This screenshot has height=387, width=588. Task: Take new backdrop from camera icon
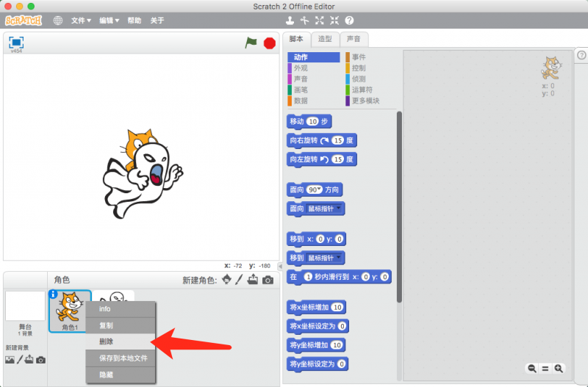coord(41,360)
